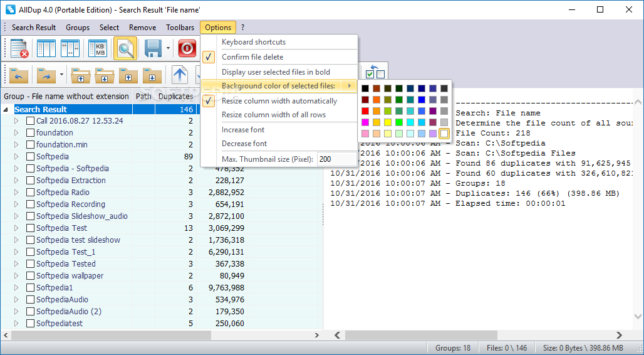Pick the magenta color swatch
Screen dimensions: 644x355
365,122
